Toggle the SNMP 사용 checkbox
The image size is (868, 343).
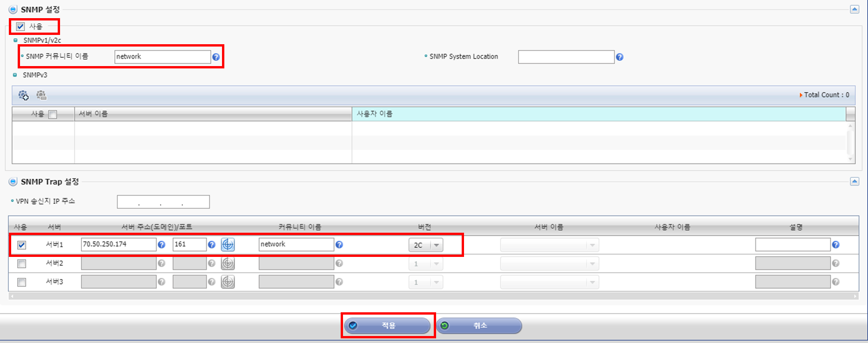(x=20, y=27)
